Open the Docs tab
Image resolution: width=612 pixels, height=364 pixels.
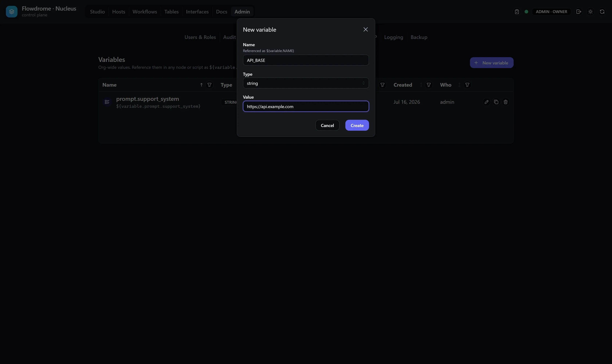[221, 11]
